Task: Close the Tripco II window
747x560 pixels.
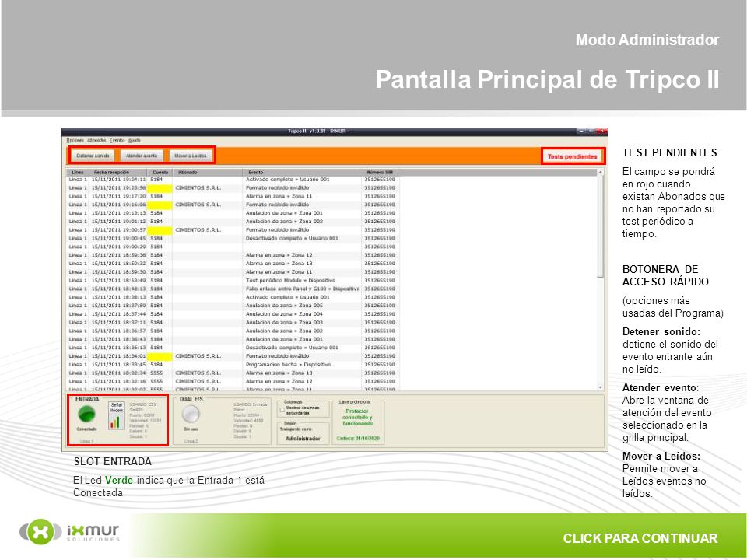Action: (601, 131)
